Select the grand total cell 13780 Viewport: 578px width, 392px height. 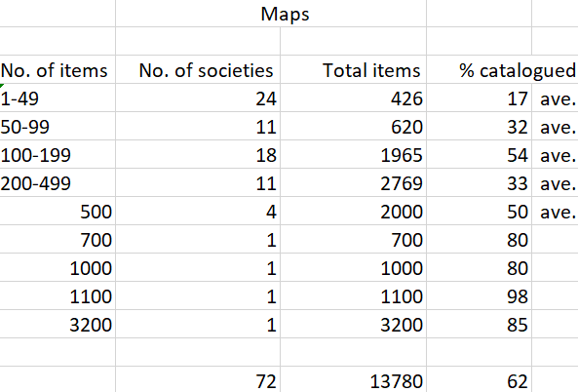pos(353,380)
